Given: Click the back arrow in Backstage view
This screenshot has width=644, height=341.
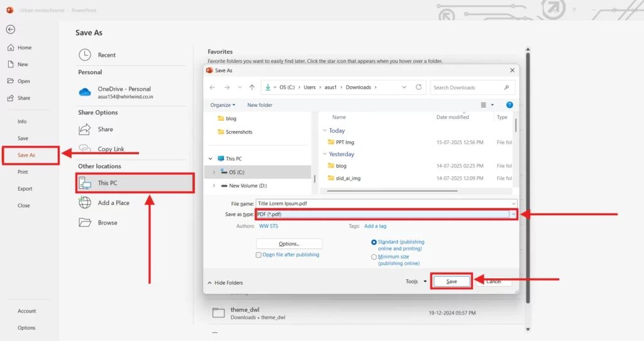Looking at the screenshot, I should click(x=11, y=30).
